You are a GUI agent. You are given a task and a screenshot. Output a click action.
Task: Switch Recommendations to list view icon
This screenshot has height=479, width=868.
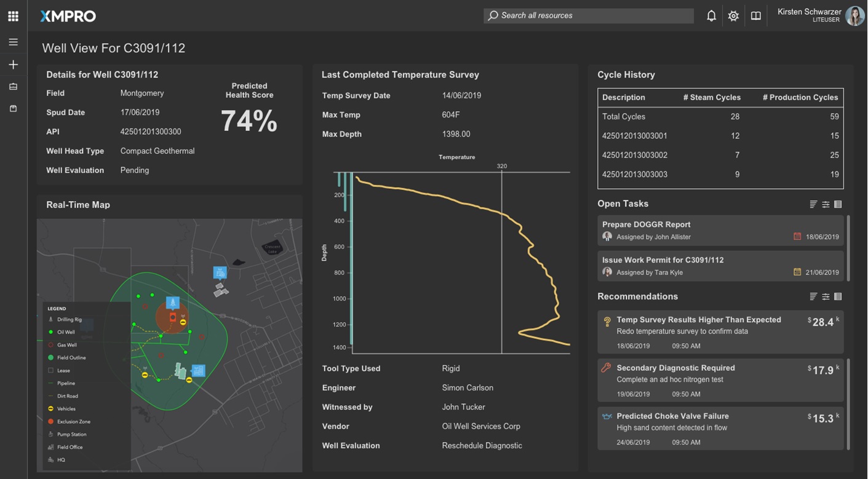[838, 296]
